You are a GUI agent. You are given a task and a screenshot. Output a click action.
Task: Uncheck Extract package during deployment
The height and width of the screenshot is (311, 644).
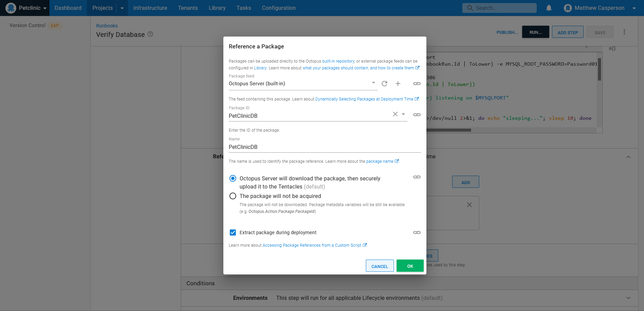tap(233, 232)
